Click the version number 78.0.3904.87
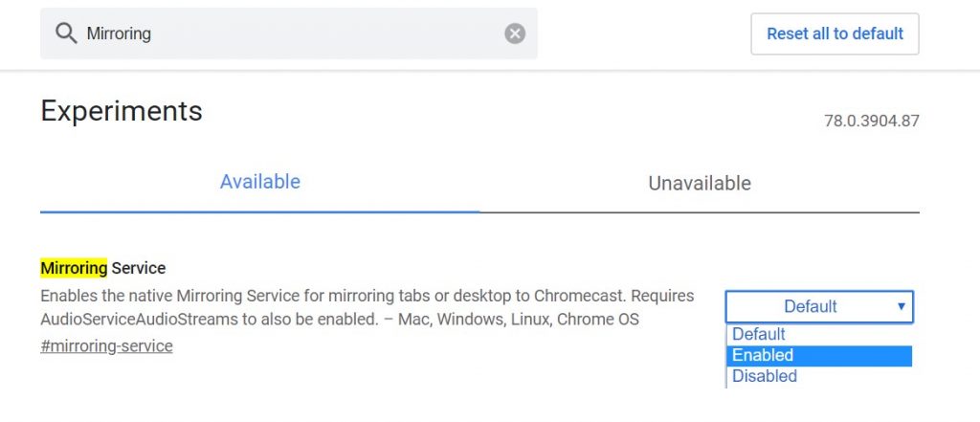This screenshot has height=422, width=980. (x=871, y=121)
